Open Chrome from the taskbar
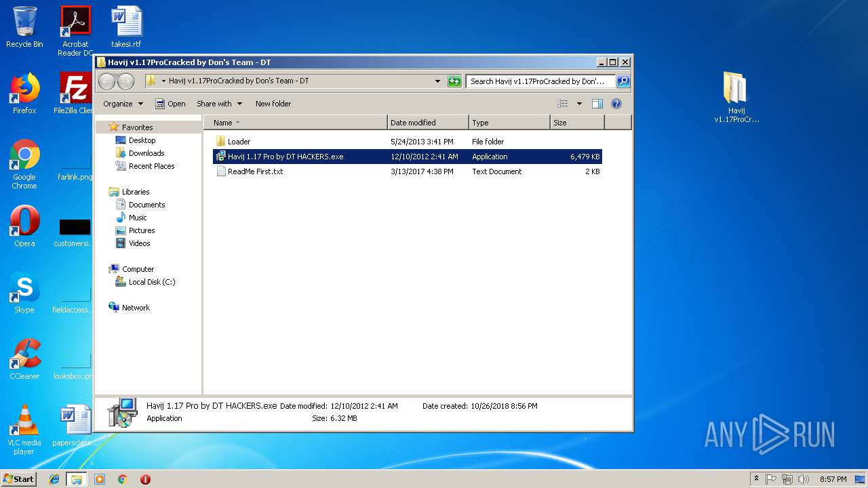Image resolution: width=868 pixels, height=488 pixels. click(x=122, y=479)
